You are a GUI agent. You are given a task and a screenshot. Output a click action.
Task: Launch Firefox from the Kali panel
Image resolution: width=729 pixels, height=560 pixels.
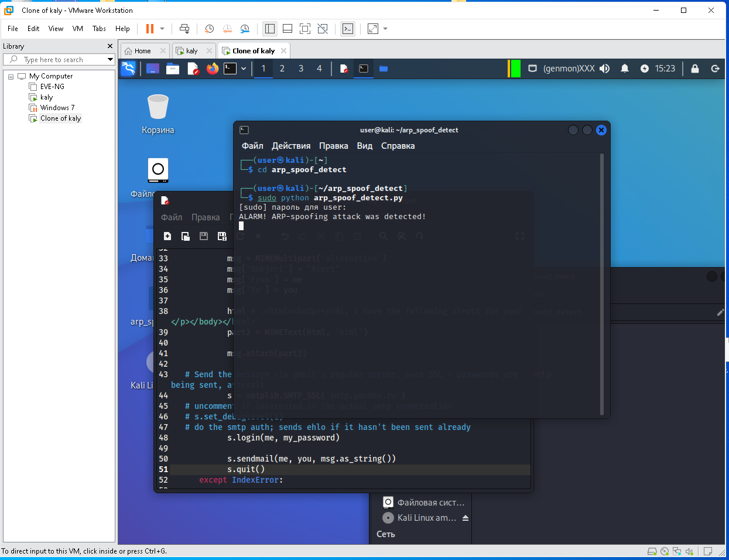[212, 69]
